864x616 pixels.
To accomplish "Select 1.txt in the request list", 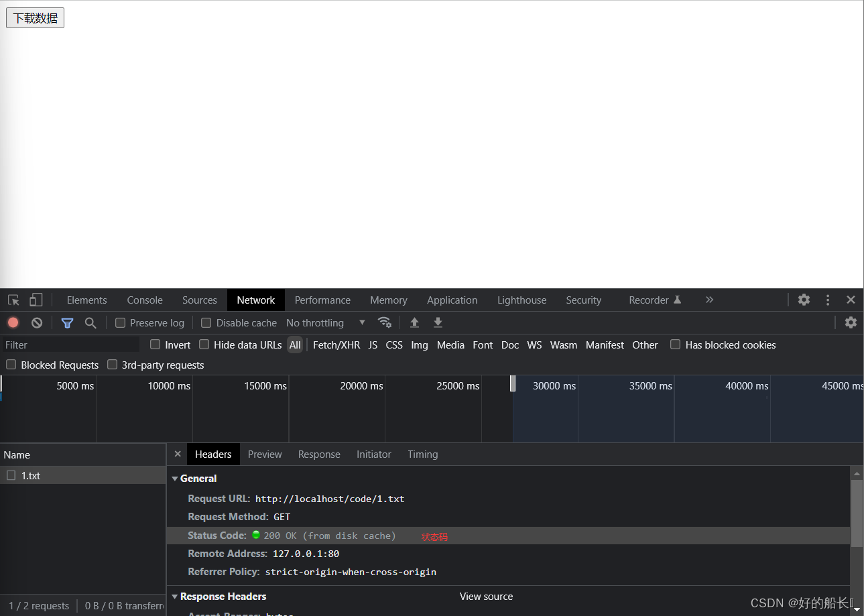I will tap(32, 475).
